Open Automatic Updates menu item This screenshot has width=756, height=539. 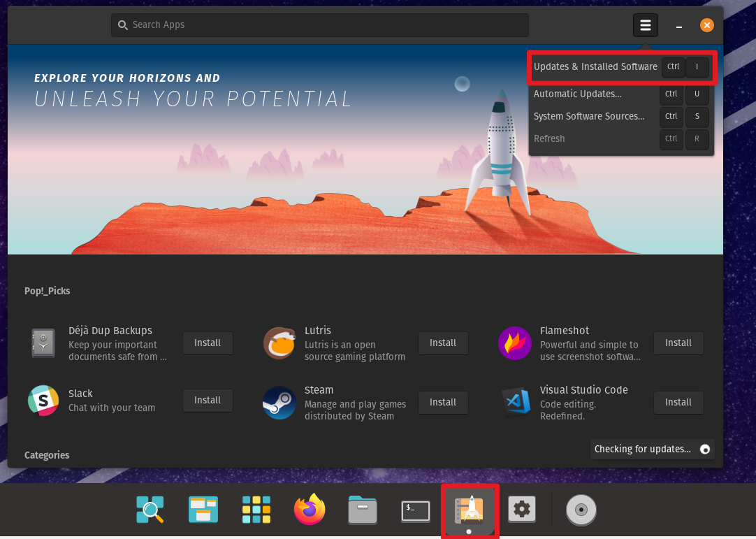[577, 94]
